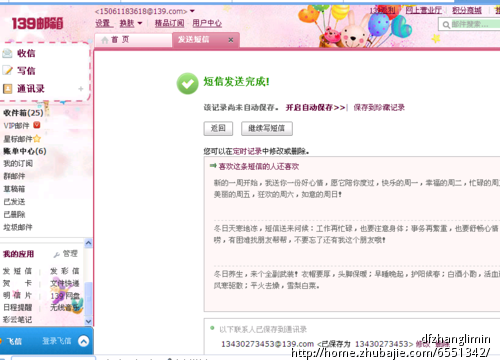The height and width of the screenshot is (360, 500).
Task: Click the home icon on 首页 tab
Action: tap(105, 40)
